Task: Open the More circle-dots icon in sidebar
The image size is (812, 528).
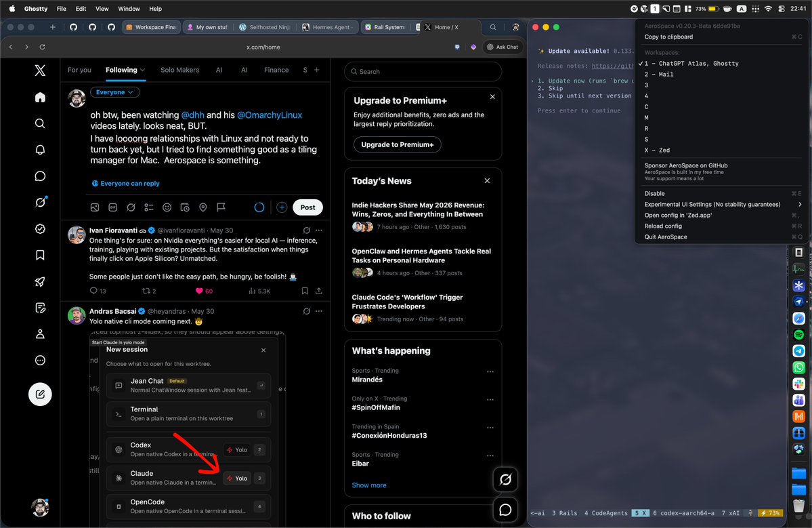Action: pos(40,360)
